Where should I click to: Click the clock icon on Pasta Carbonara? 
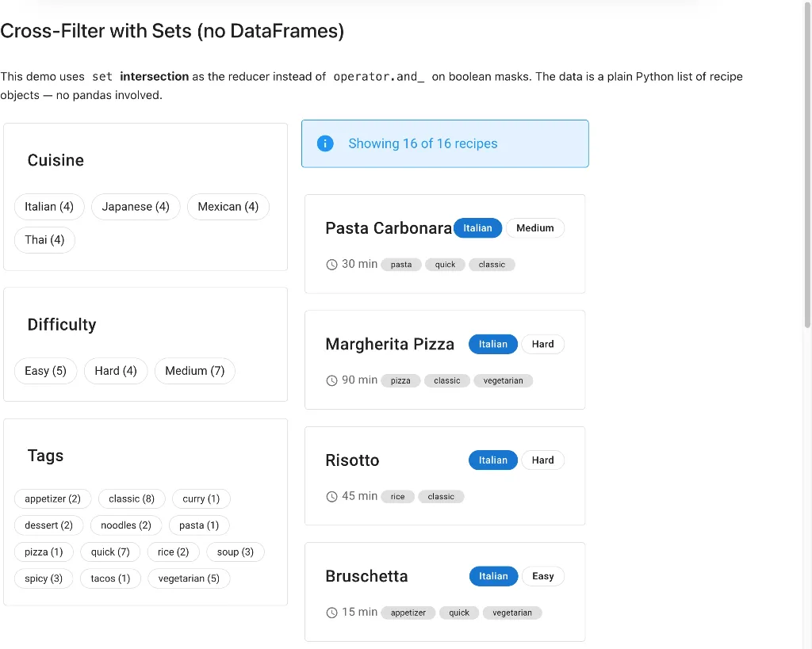[x=332, y=265]
